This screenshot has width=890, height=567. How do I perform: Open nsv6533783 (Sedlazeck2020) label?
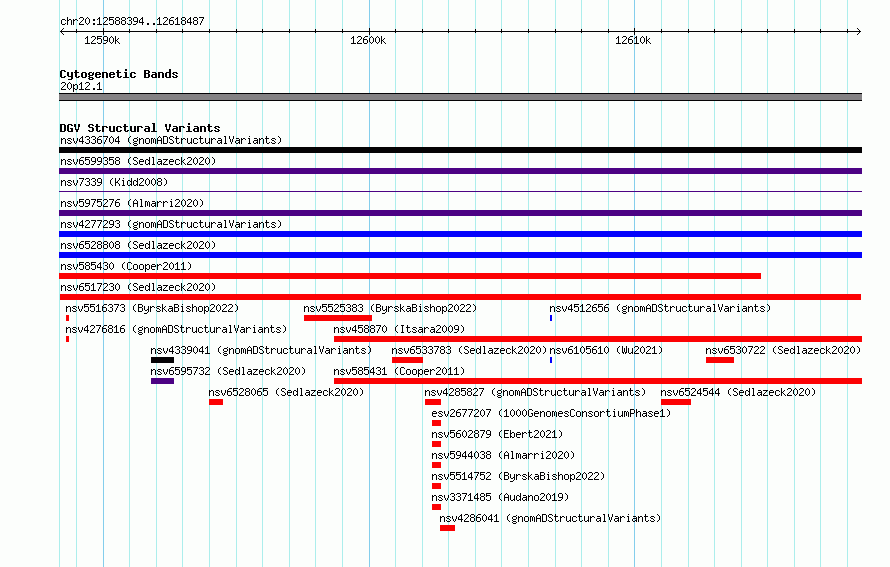click(x=469, y=350)
